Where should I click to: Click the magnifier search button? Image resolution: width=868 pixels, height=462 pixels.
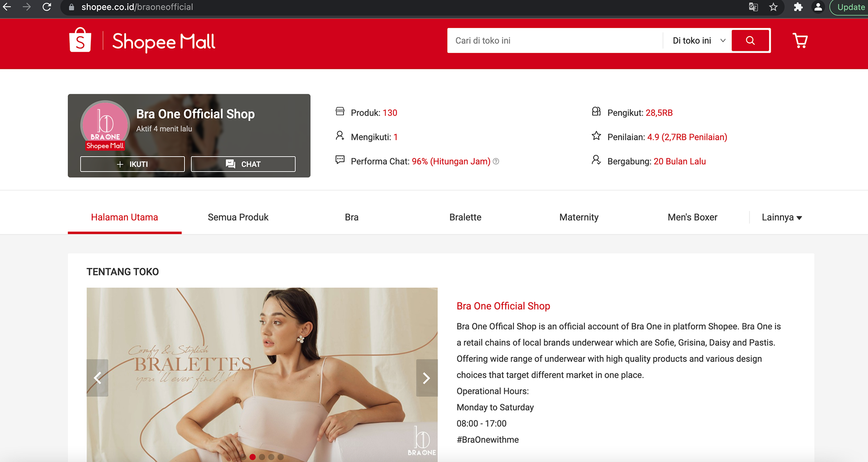pyautogui.click(x=750, y=41)
